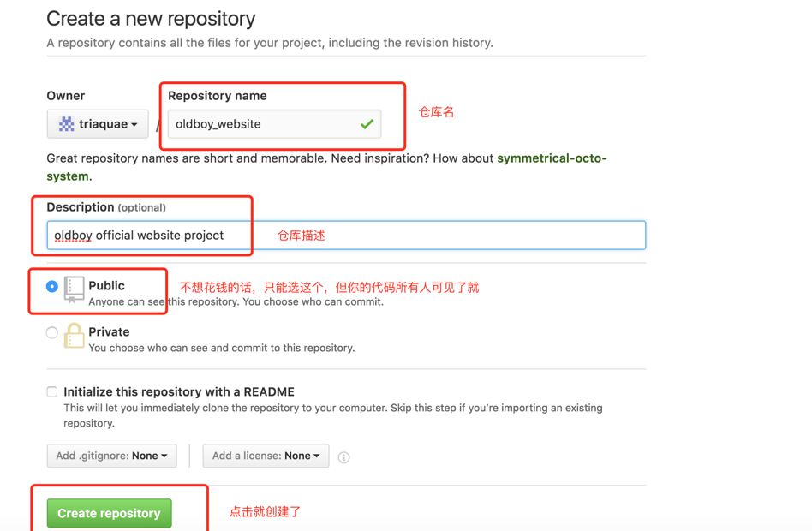Click the Create repository button
This screenshot has height=531, width=812.
[x=110, y=513]
